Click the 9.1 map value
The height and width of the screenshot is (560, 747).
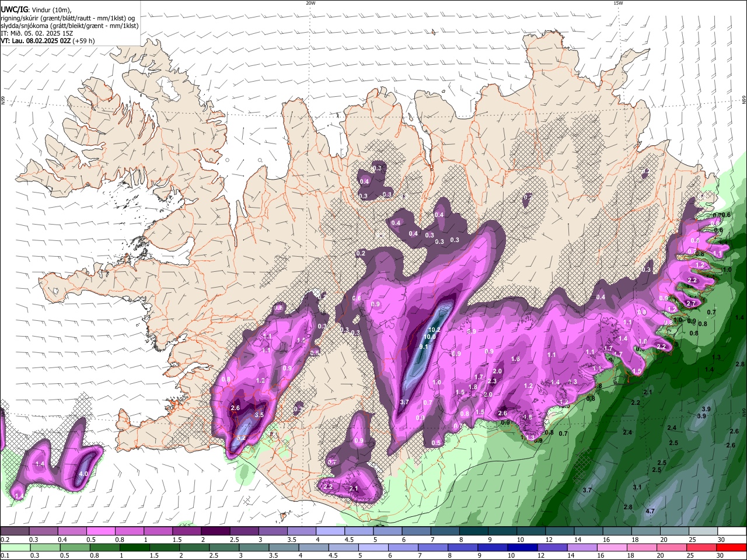click(x=424, y=346)
